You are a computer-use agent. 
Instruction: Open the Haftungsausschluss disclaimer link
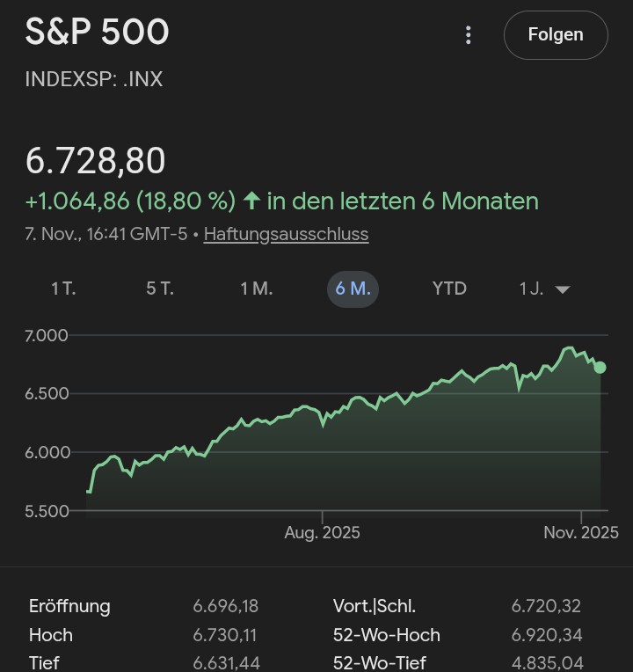[286, 235]
